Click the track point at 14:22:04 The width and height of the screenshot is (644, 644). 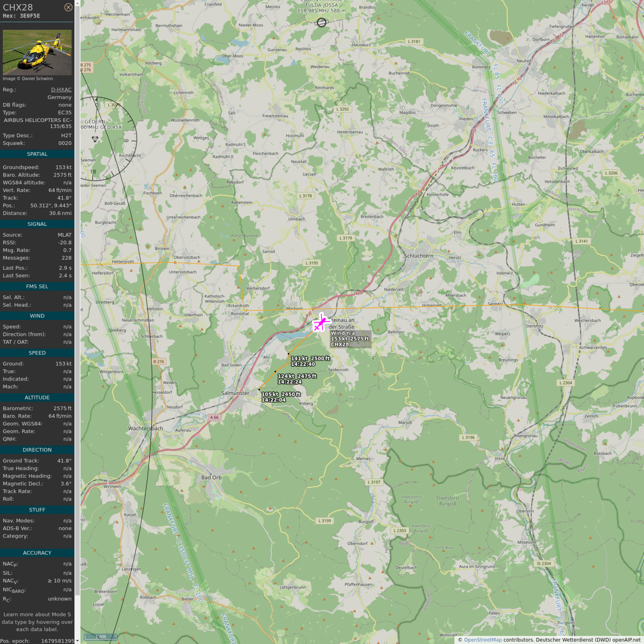coord(259,390)
